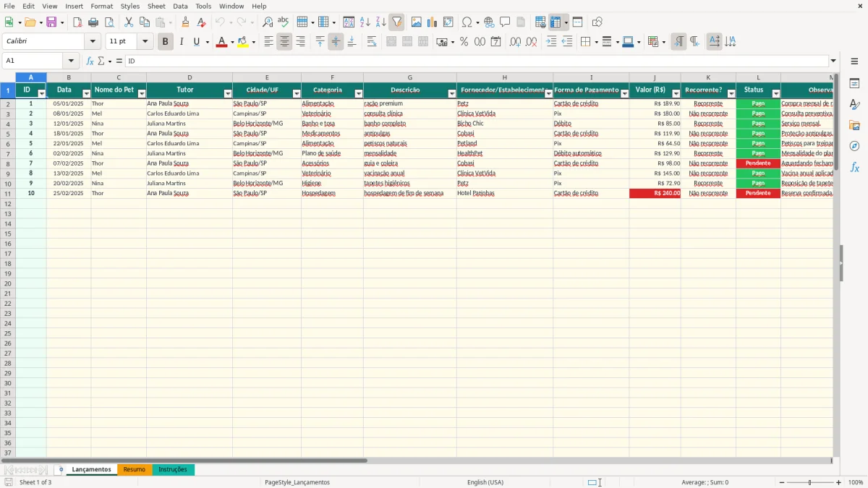The image size is (868, 488).
Task: Toggle Left-to-Right text direction
Action: coord(678,42)
